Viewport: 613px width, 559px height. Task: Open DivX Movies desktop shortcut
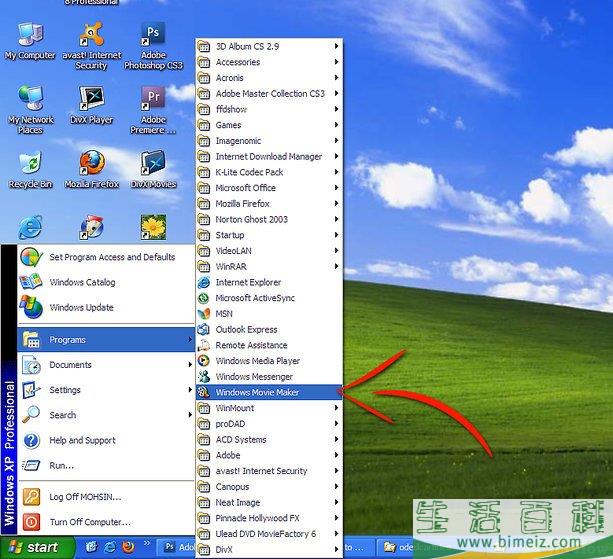(153, 170)
